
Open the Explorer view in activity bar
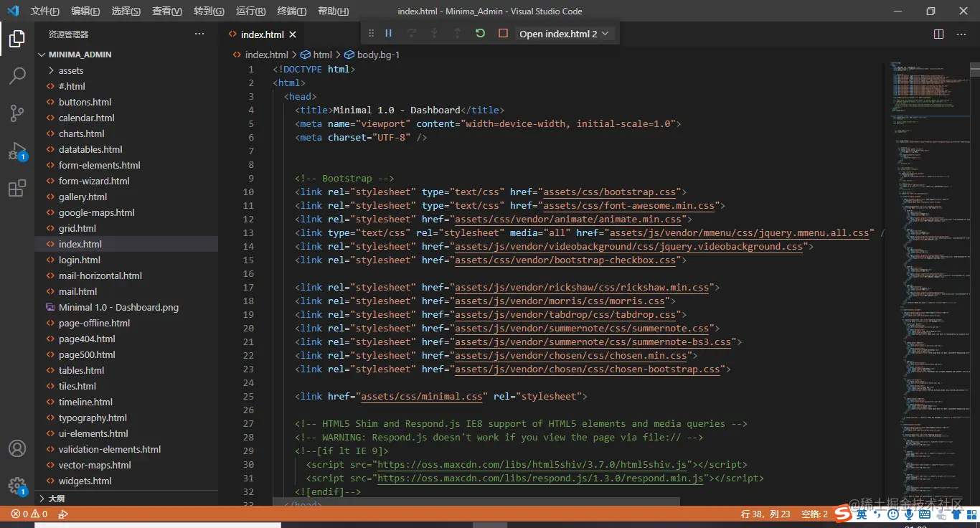pos(17,39)
